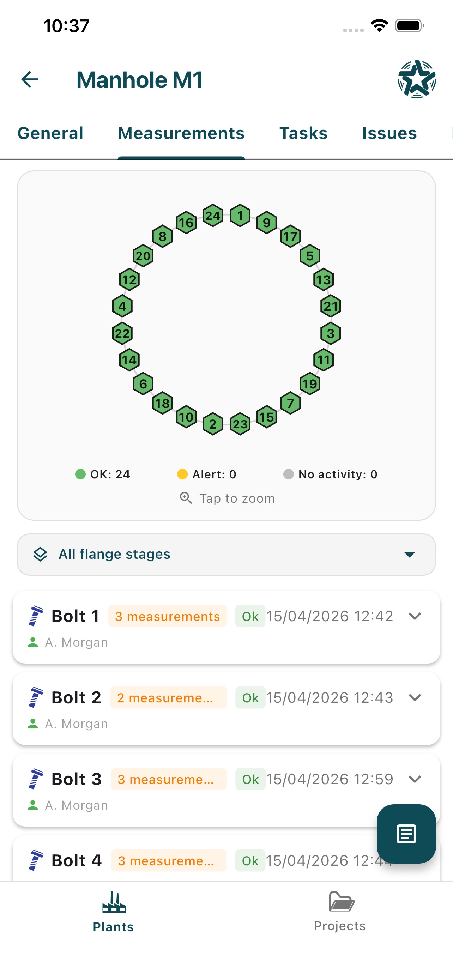Tap Bolt 1 '3 measurements' badge
Viewport: 453px width, 980px height.
pyautogui.click(x=167, y=616)
